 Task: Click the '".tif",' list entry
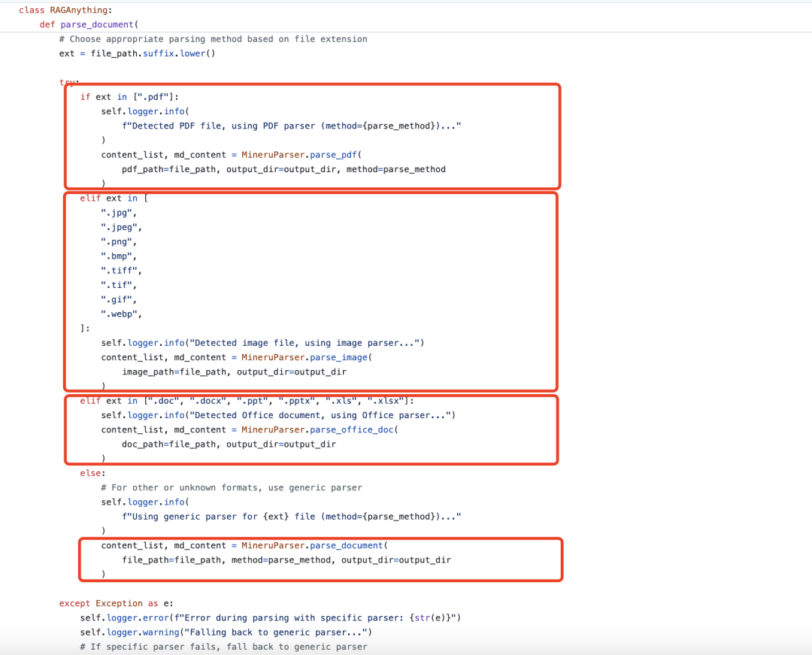119,285
